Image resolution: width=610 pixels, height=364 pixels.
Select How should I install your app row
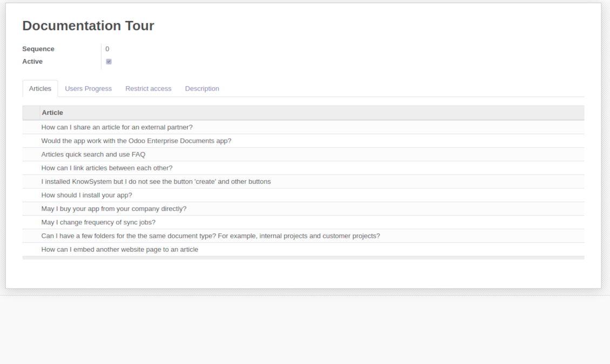[303, 195]
